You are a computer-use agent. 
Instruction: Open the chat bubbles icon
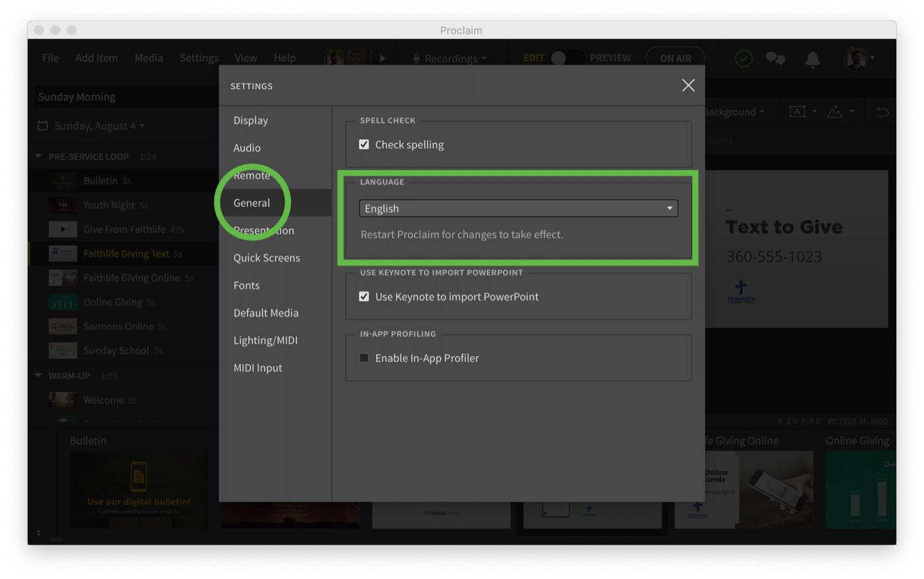tap(775, 59)
